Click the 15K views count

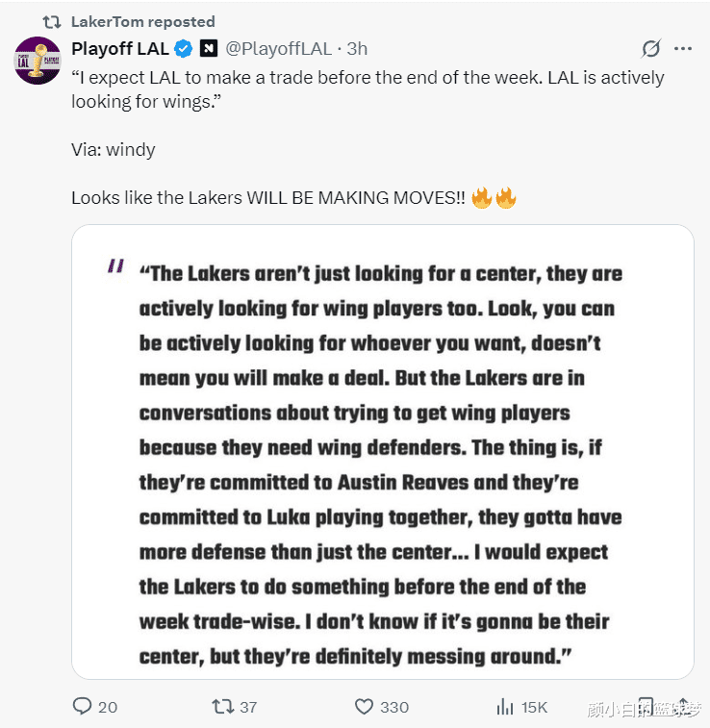click(534, 707)
